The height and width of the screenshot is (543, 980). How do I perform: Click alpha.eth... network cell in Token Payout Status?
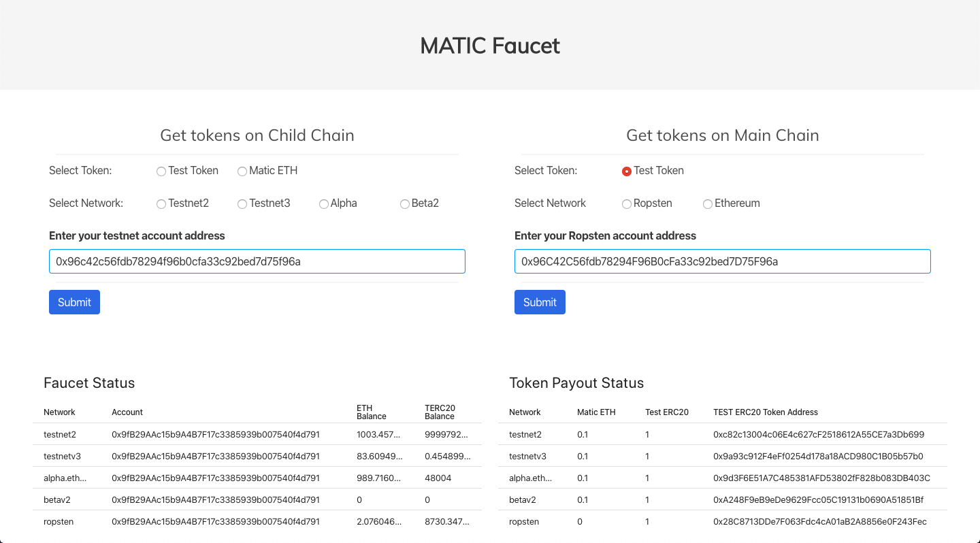(x=531, y=478)
